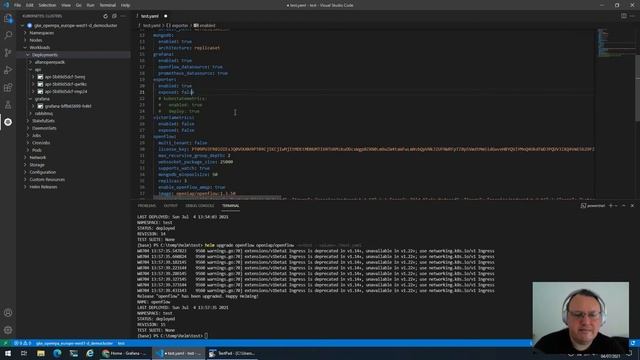Open the Help menu

tap(125, 5)
